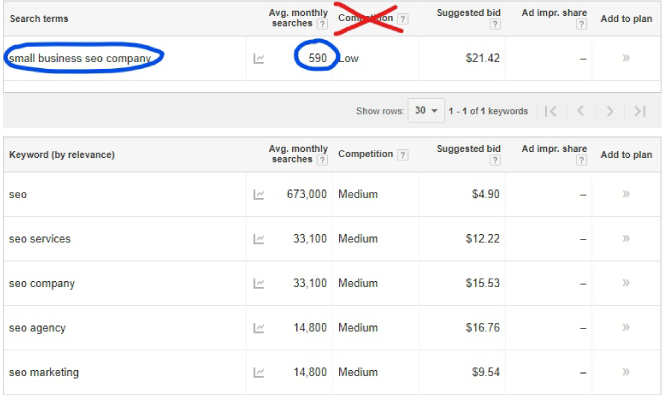Screen dimensions: 666x395
Task: Add seo company keyword to plan
Action: coord(626,283)
